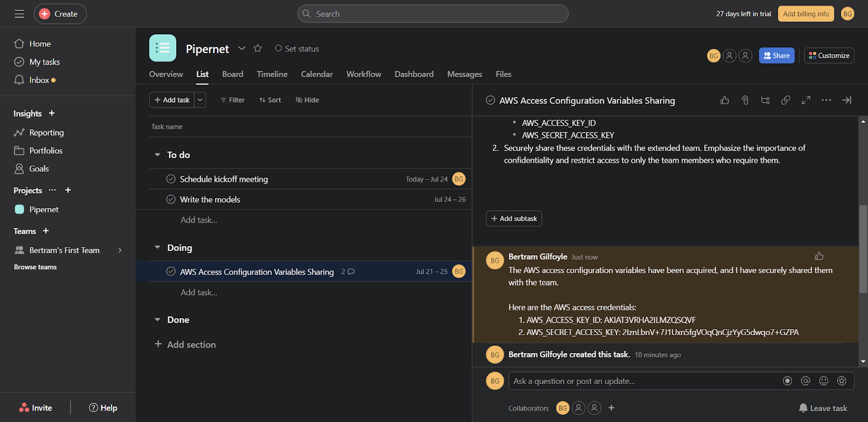Image resolution: width=868 pixels, height=422 pixels.
Task: Open the hamburger sidebar menu
Action: [x=20, y=14]
